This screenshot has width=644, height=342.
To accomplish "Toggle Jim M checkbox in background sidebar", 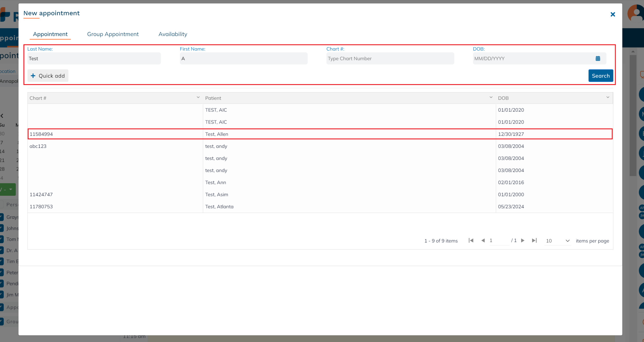I will tap(1, 294).
